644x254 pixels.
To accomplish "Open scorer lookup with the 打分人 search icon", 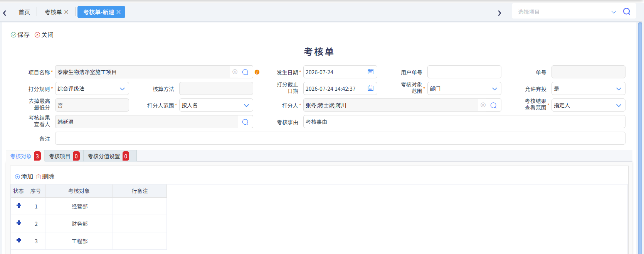I will point(493,105).
